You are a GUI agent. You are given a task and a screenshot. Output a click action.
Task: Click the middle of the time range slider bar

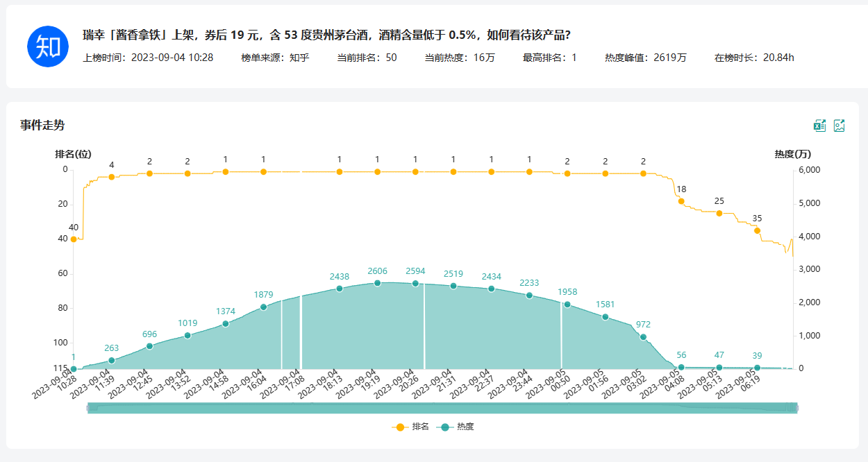[x=442, y=408]
